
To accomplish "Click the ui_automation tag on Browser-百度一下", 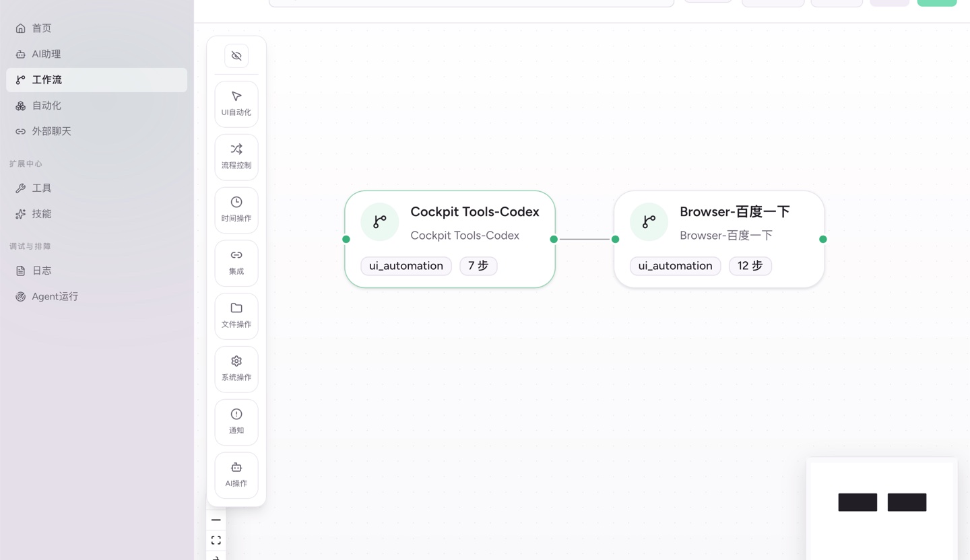I will 675,266.
